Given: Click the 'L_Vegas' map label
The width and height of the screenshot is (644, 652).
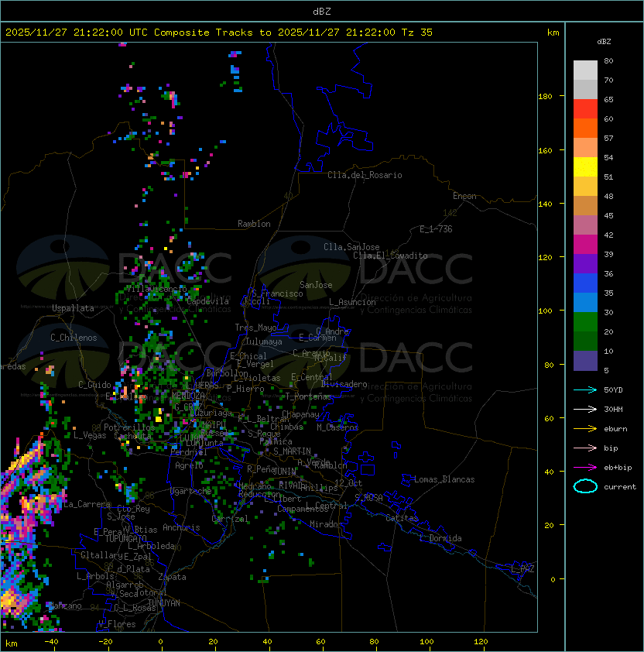Looking at the screenshot, I should pos(90,435).
